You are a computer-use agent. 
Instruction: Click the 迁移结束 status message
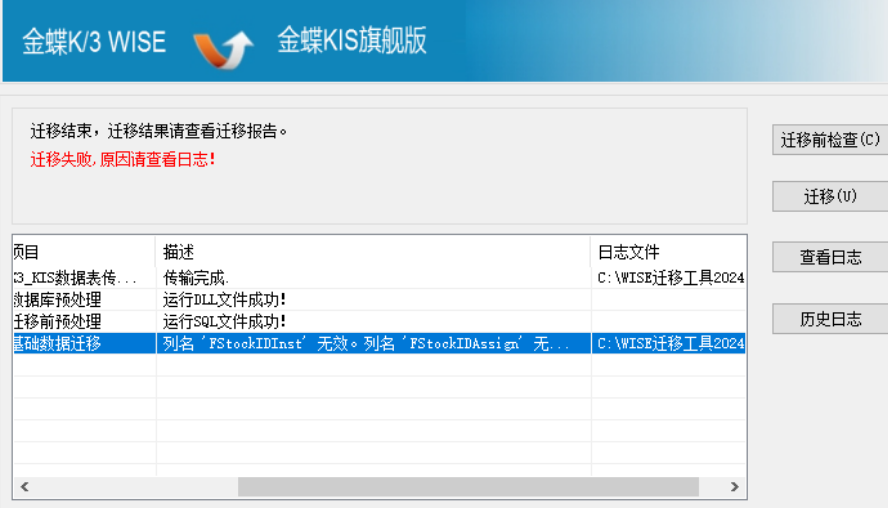159,131
